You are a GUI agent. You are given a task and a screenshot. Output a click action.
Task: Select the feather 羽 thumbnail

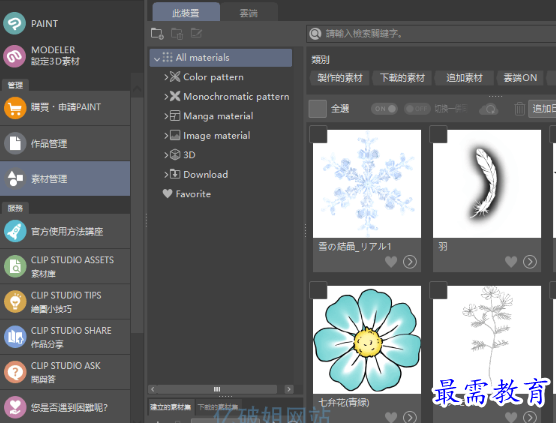(x=487, y=184)
